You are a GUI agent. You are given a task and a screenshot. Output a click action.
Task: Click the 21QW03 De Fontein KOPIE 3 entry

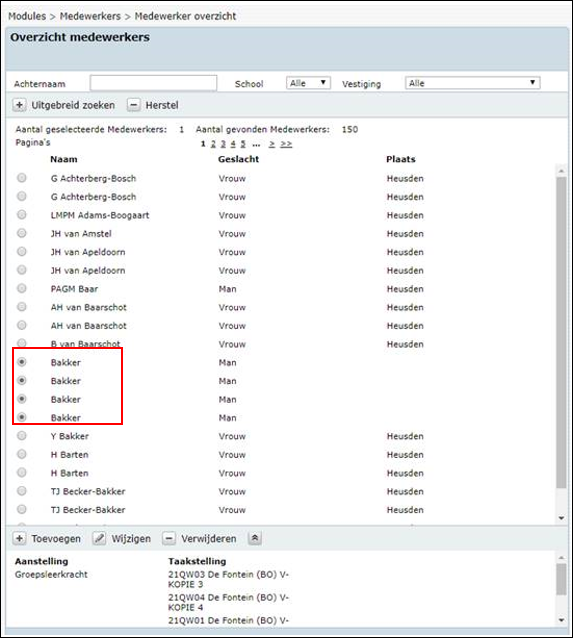pos(228,579)
